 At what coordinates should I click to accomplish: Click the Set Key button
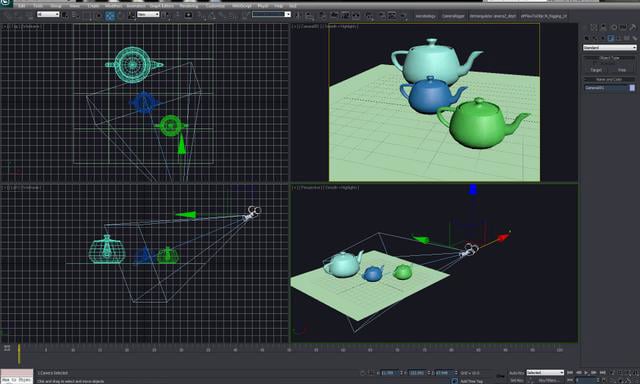coord(516,380)
